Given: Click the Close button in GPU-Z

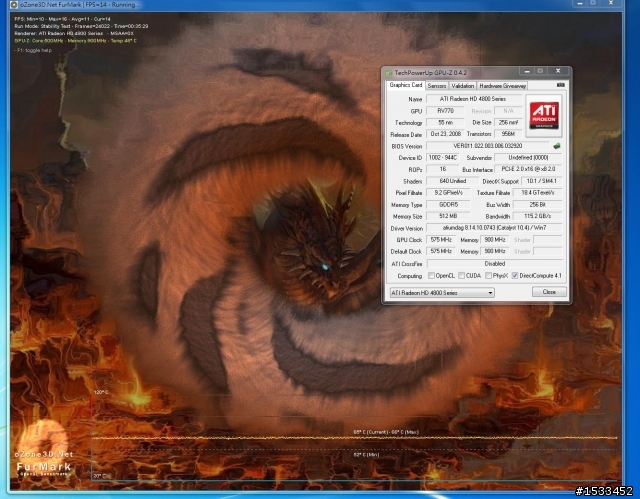Looking at the screenshot, I should coord(549,292).
